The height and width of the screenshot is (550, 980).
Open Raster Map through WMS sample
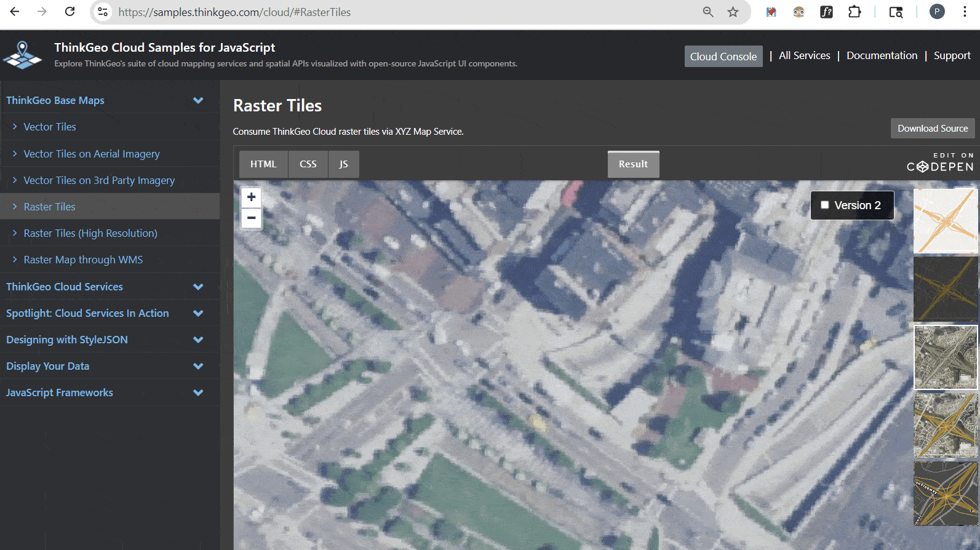click(83, 260)
